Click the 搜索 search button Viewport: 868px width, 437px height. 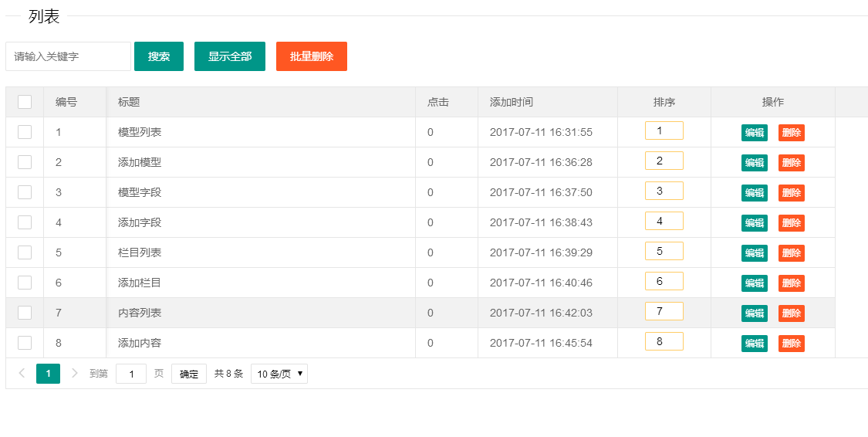[158, 56]
